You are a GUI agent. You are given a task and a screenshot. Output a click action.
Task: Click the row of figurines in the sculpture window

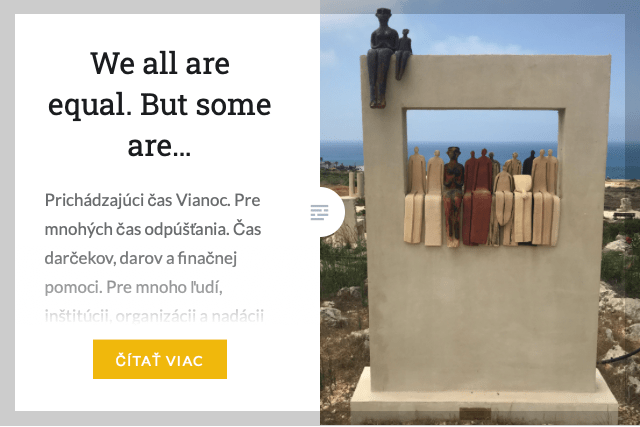click(x=482, y=197)
